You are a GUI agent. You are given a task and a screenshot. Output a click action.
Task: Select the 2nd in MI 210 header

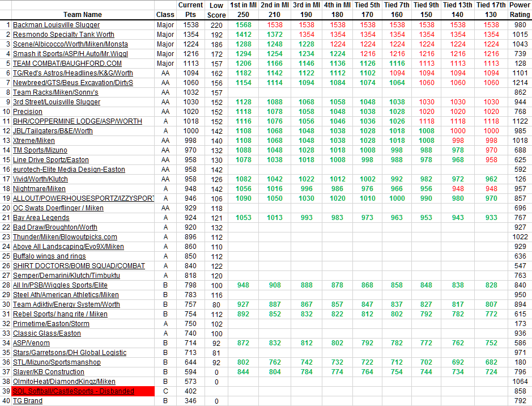[274, 10]
